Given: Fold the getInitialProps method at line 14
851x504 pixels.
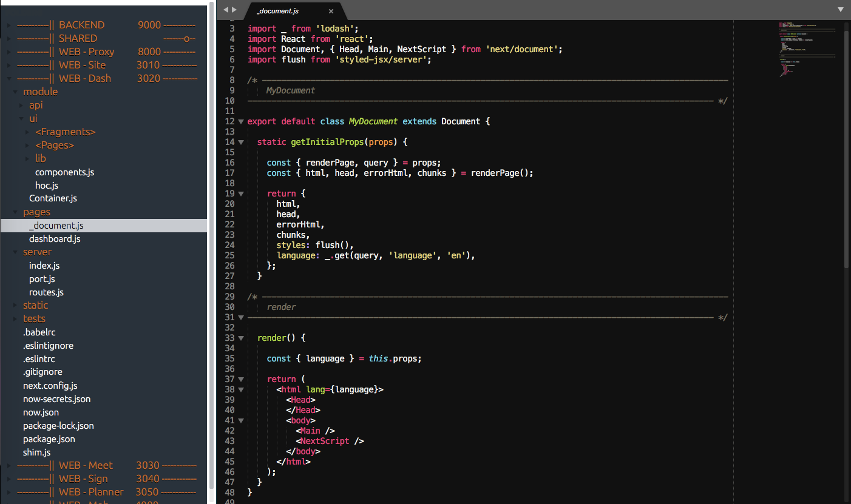Looking at the screenshot, I should (x=240, y=141).
